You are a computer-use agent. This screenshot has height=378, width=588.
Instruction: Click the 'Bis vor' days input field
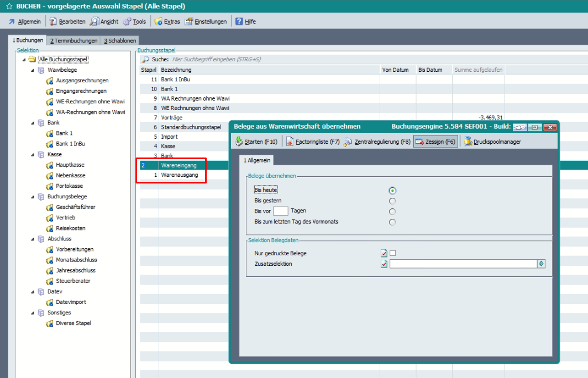click(281, 211)
